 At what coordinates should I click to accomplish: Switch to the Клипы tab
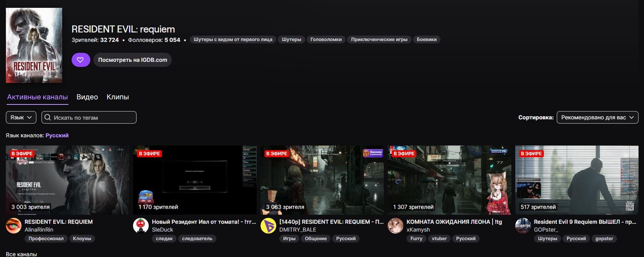pyautogui.click(x=118, y=97)
